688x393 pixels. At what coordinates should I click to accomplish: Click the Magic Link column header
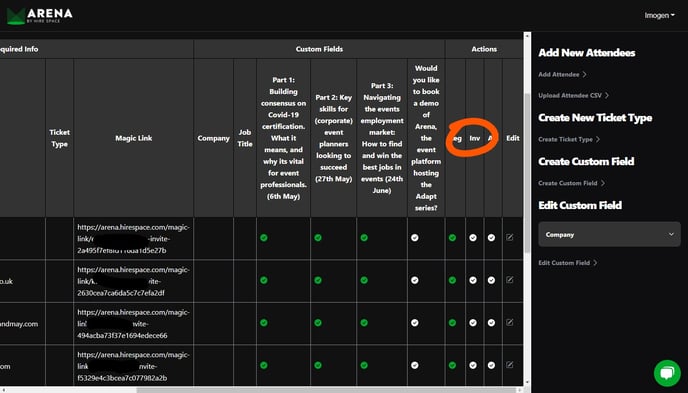[133, 138]
